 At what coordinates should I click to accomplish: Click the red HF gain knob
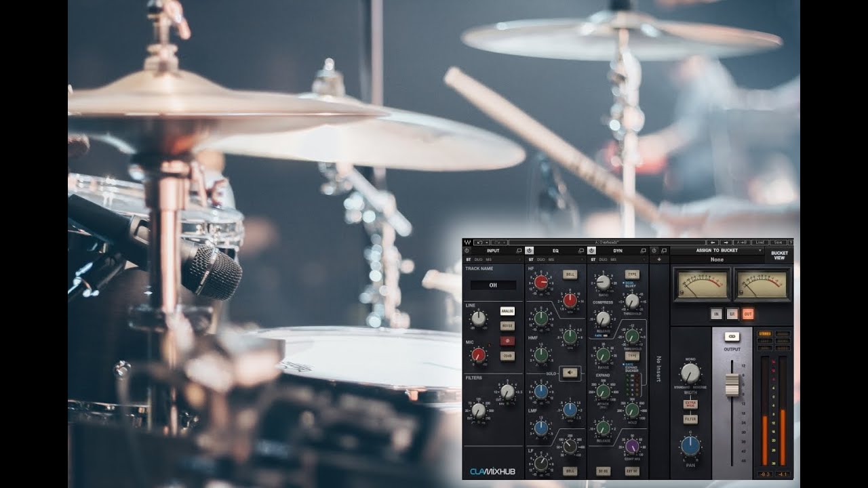click(541, 282)
